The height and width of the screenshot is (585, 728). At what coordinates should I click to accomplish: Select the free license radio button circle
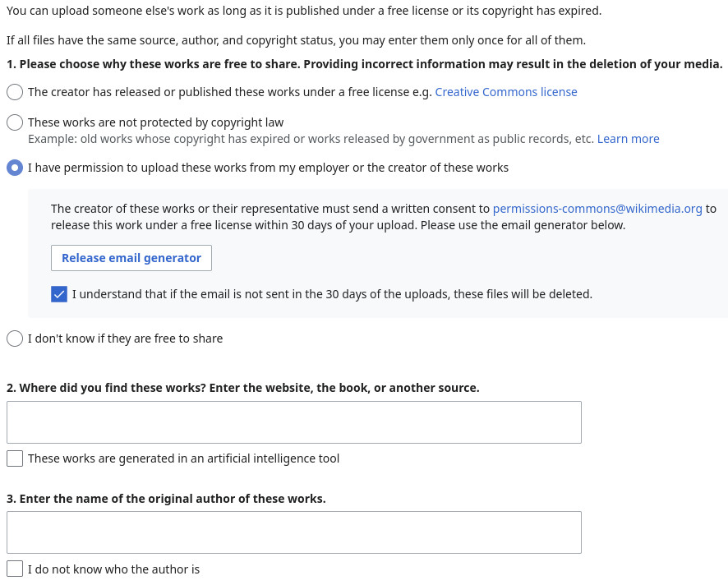coord(15,92)
